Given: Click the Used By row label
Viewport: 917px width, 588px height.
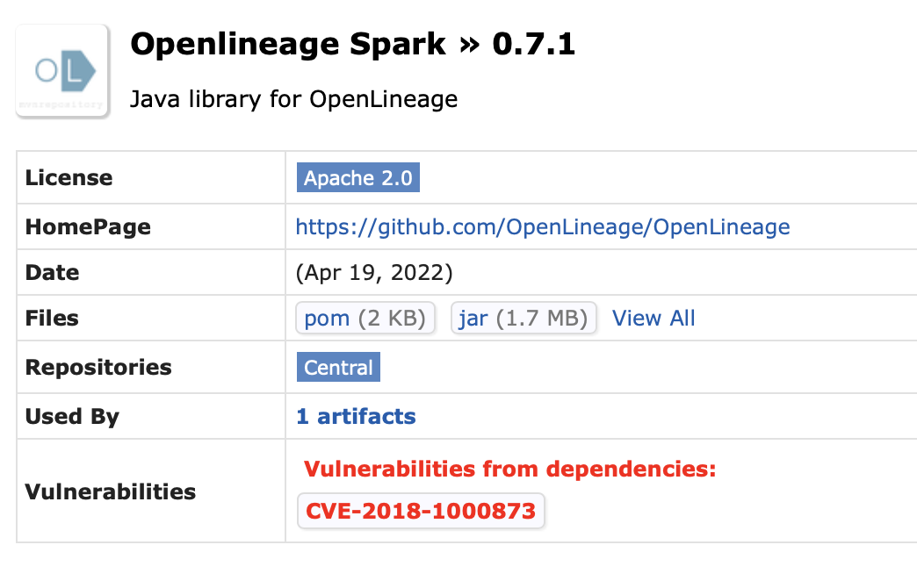Looking at the screenshot, I should tap(72, 416).
